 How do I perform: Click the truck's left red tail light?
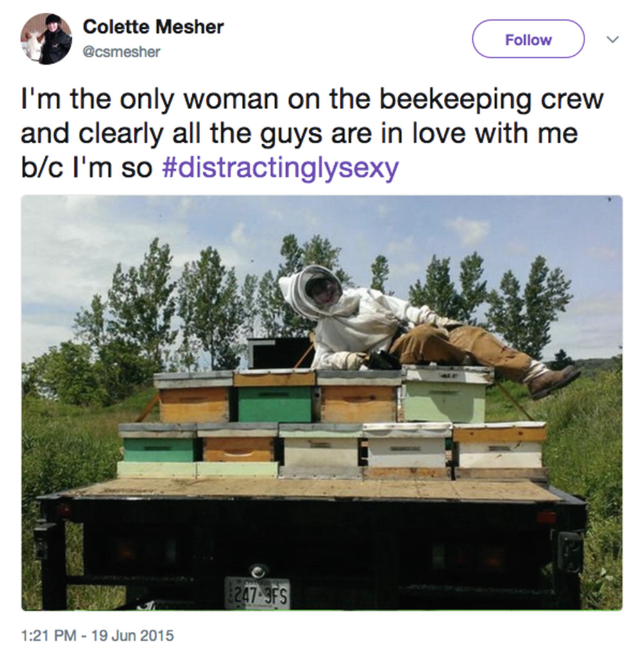pos(64,510)
